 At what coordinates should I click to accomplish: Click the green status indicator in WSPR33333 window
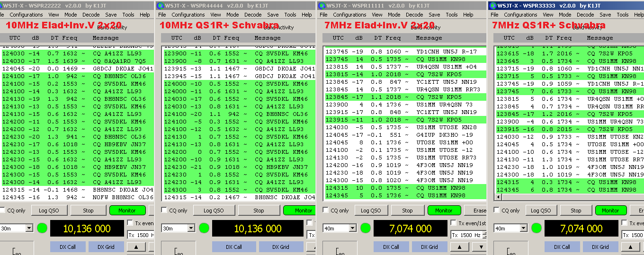click(537, 228)
